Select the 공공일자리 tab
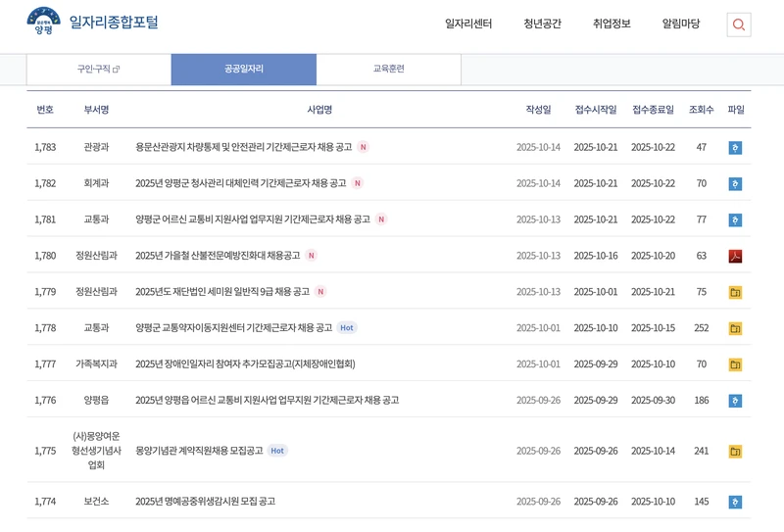Viewport: 784px width, 532px height. tap(243, 70)
